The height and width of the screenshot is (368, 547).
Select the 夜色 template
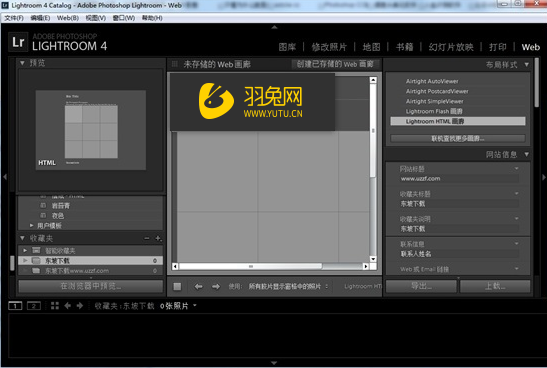coord(58,216)
